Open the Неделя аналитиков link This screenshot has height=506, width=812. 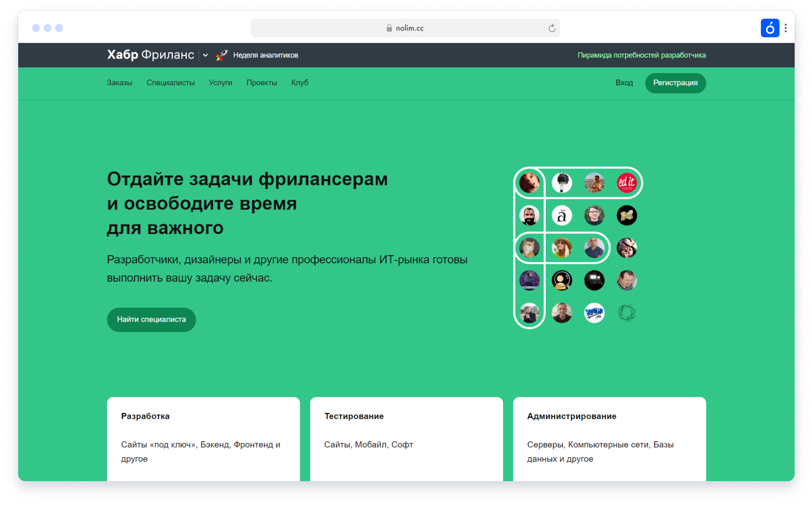click(266, 55)
